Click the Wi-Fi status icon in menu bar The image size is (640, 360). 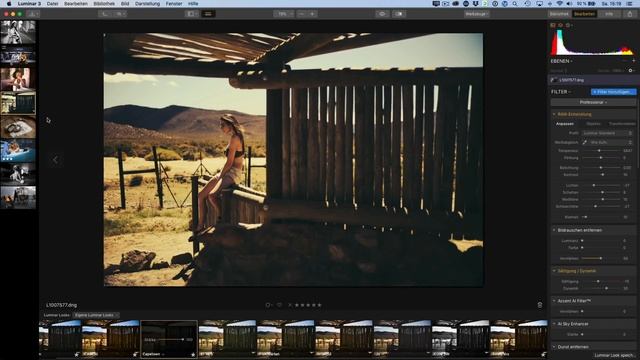559,4
